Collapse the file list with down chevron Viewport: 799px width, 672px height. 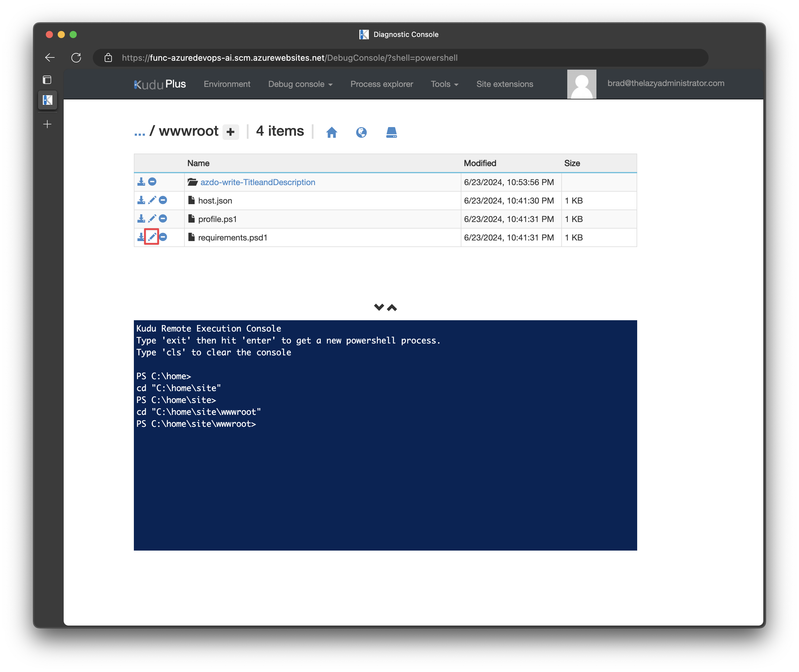pyautogui.click(x=379, y=307)
